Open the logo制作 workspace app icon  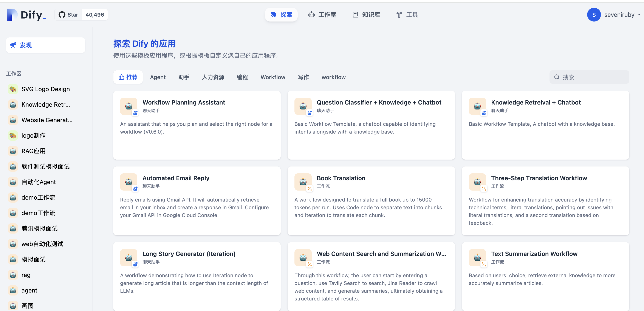click(x=13, y=136)
